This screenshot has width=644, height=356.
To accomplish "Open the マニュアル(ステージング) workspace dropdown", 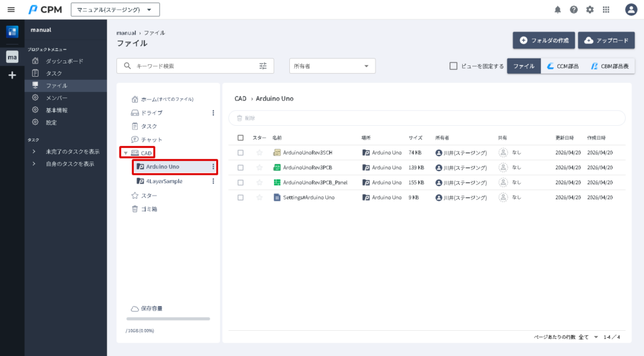I will 115,9.
